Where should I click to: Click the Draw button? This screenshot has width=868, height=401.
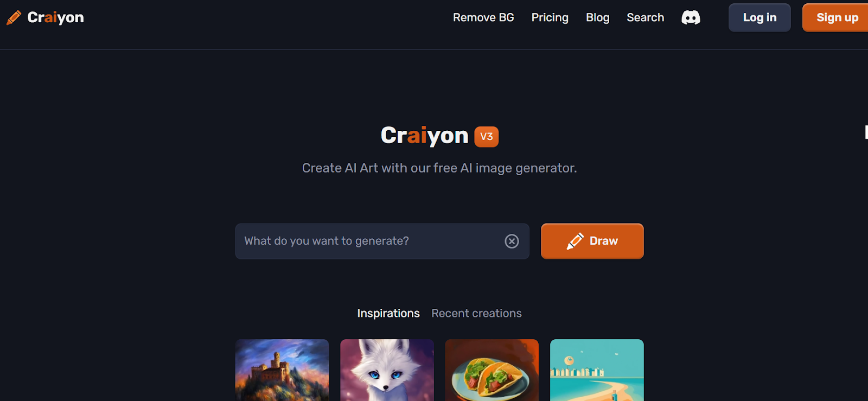point(592,241)
